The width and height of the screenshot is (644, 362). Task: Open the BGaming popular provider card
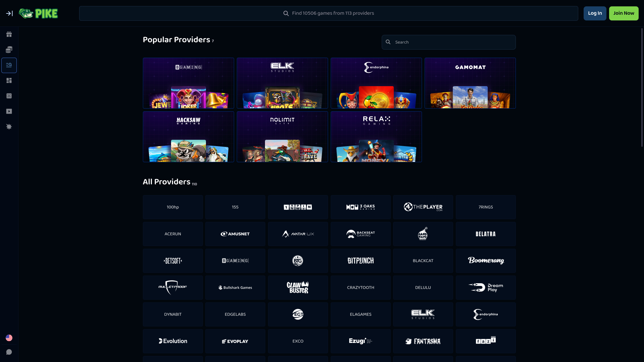tap(189, 83)
